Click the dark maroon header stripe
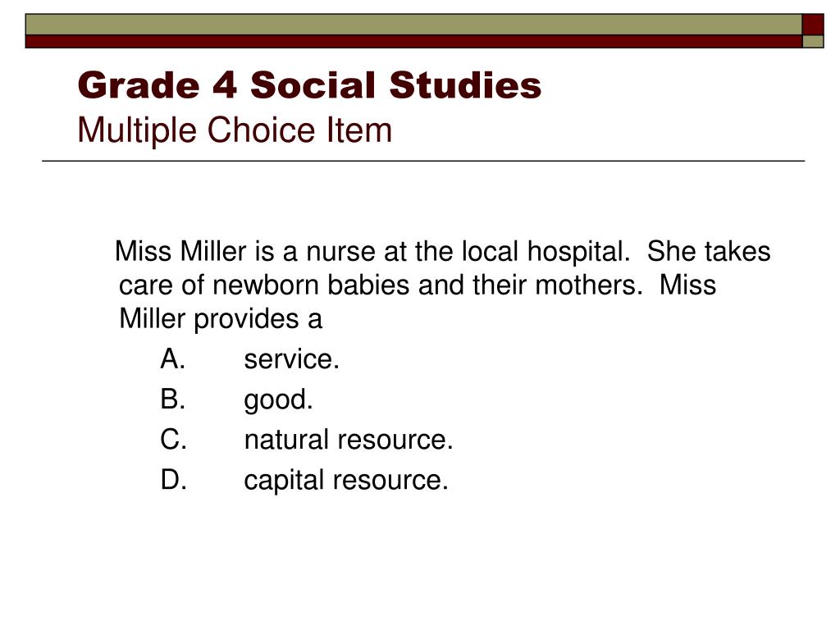This screenshot has height=630, width=840. pyautogui.click(x=413, y=42)
